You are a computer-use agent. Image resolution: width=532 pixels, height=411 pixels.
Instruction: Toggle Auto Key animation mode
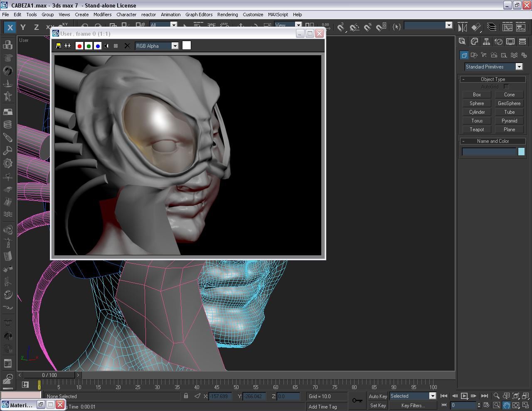pos(377,396)
